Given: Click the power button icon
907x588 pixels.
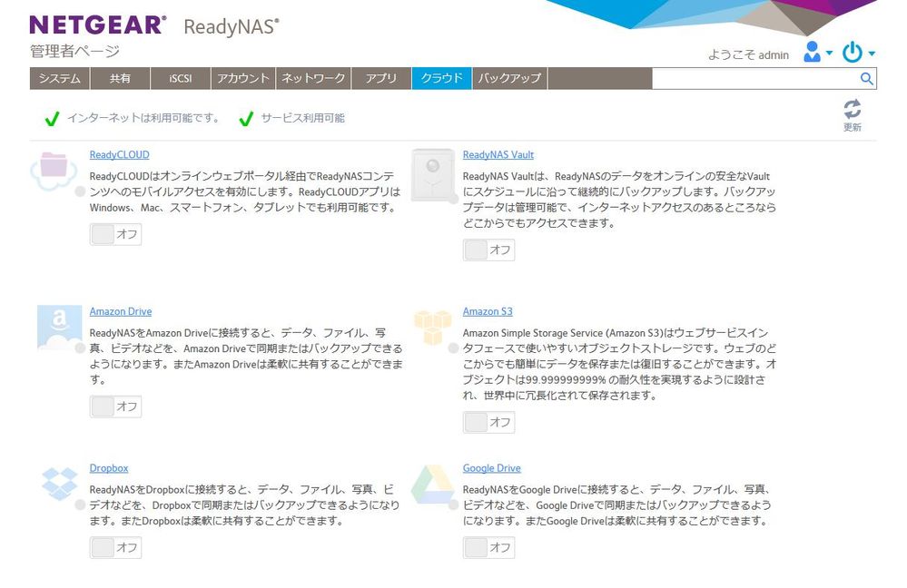Looking at the screenshot, I should [x=852, y=52].
